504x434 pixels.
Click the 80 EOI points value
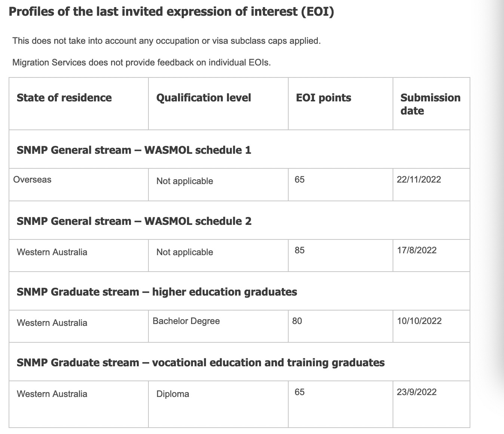point(297,321)
